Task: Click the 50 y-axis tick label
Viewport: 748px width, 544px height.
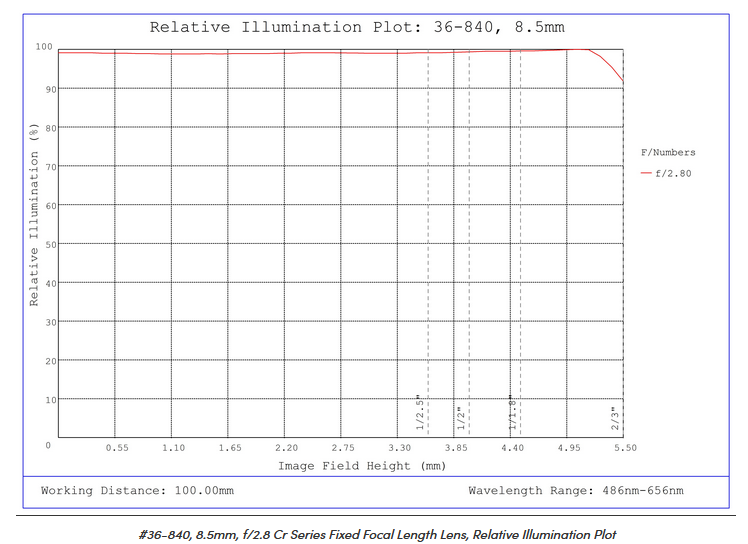Action: tap(47, 244)
